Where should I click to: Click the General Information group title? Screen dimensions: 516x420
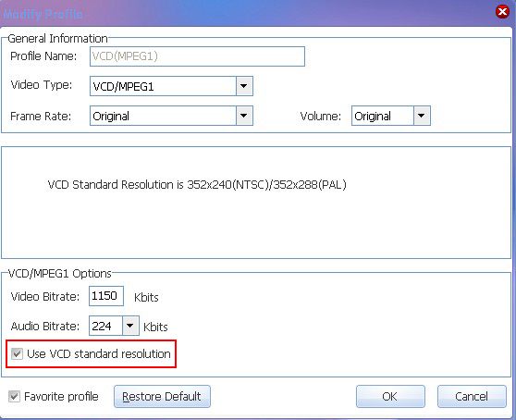coord(57,39)
